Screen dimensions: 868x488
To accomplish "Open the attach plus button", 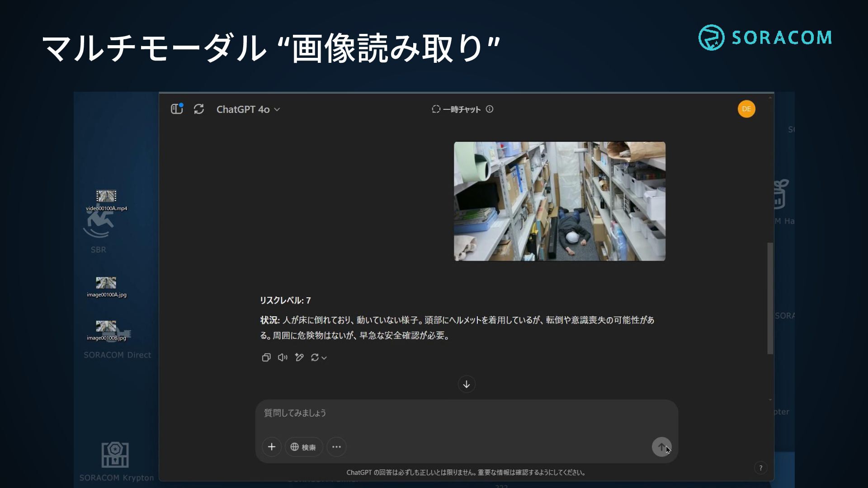I will (x=271, y=447).
